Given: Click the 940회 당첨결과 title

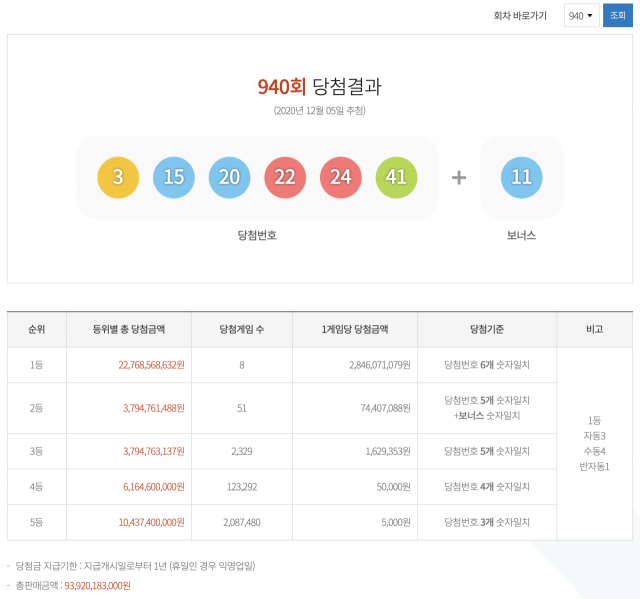Looking at the screenshot, I should tap(320, 87).
